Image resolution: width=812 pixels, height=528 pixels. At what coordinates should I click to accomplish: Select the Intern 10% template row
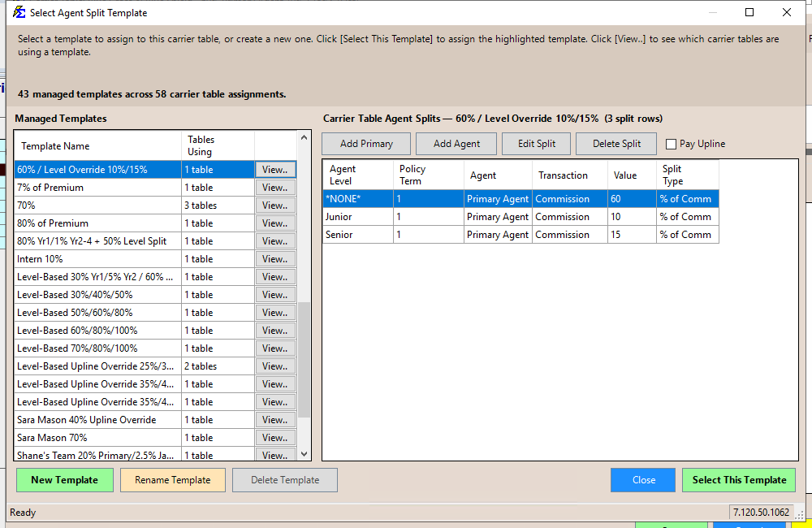[97, 259]
